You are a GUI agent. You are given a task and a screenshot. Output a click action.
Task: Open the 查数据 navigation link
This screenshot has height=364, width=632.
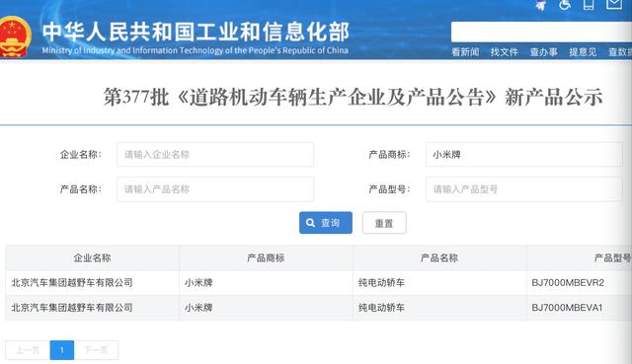(x=620, y=52)
